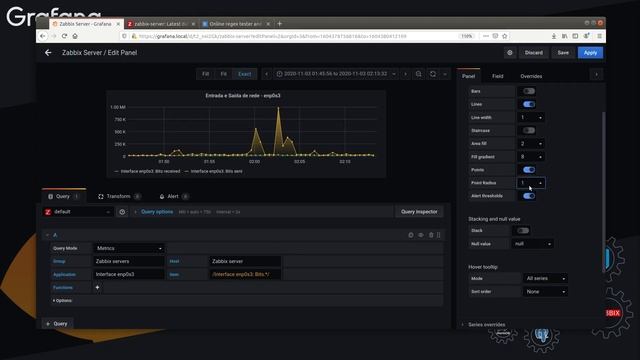Viewport: 640px width, 360px height.
Task: Hide query A with the eye icon
Action: [421, 235]
